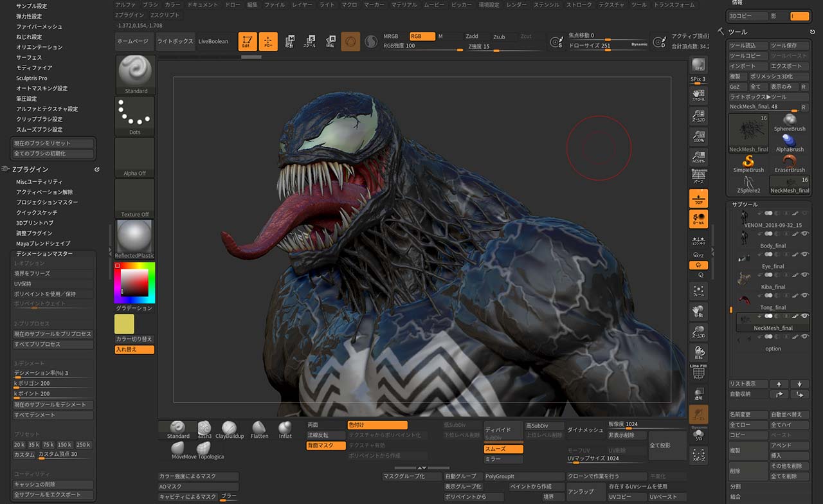Viewport: 823px width, 504px height.
Task: Toggle visibility eye of Kiba_final subtool
Action: point(805,274)
